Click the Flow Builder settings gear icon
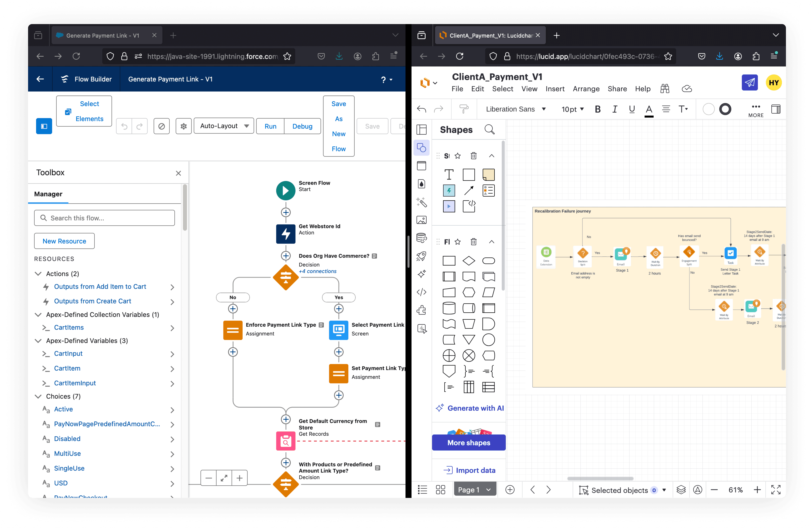The image size is (812, 528). point(184,126)
